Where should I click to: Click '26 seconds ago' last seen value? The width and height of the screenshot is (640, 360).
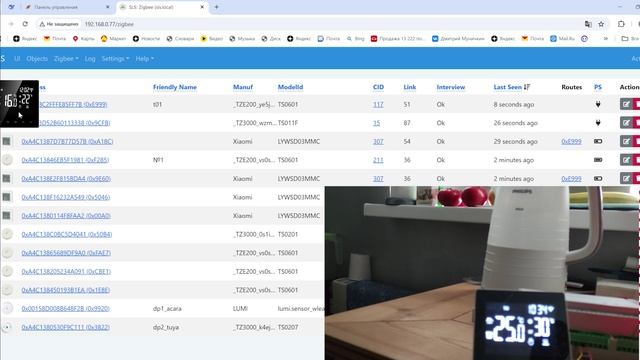(516, 123)
